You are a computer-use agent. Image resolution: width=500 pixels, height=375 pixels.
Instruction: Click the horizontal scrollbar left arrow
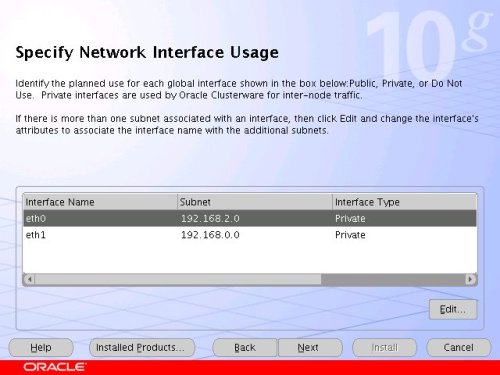click(29, 279)
